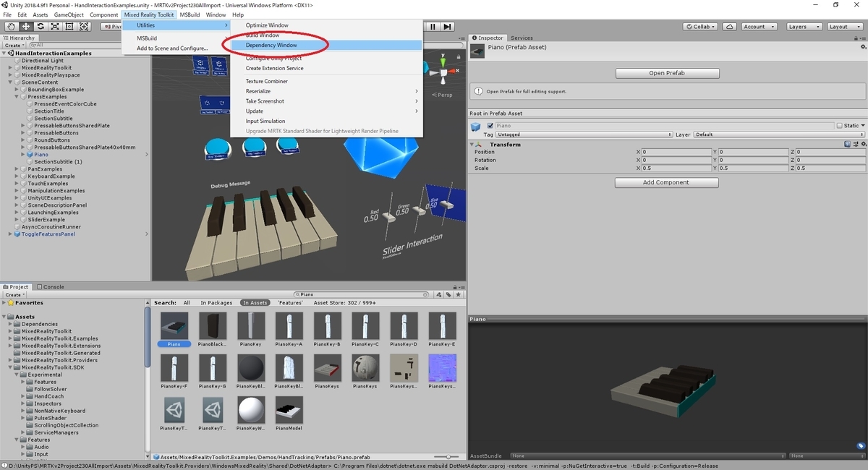
Task: Open Take Screenshot submenu
Action: tap(325, 101)
